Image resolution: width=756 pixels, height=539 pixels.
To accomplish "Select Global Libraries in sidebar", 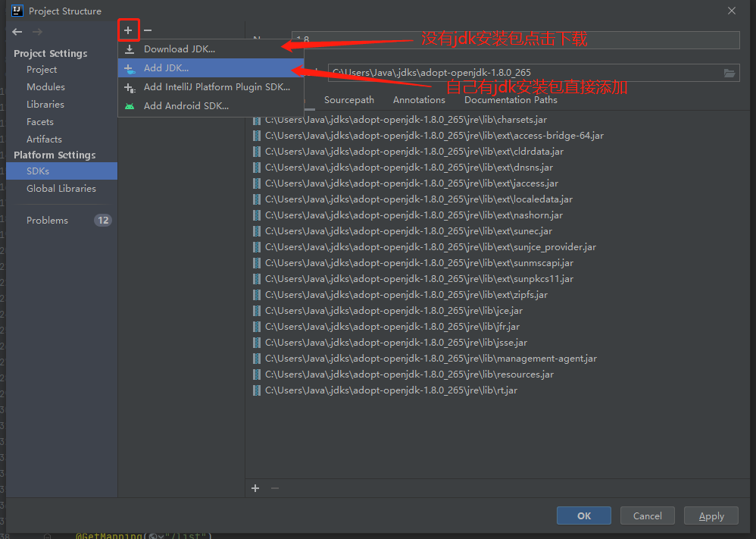I will pyautogui.click(x=59, y=188).
